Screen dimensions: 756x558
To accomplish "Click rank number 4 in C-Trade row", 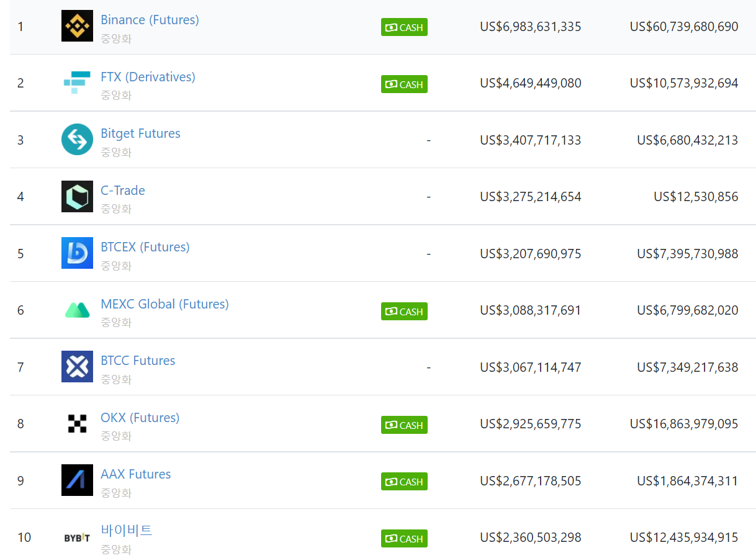I will click(x=20, y=197).
